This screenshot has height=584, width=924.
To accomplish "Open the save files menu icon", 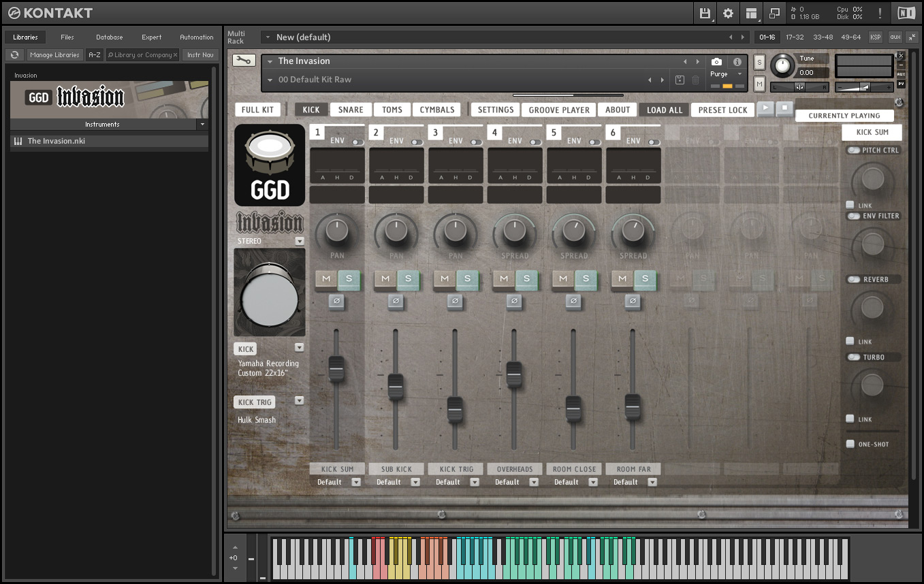I will tap(705, 13).
